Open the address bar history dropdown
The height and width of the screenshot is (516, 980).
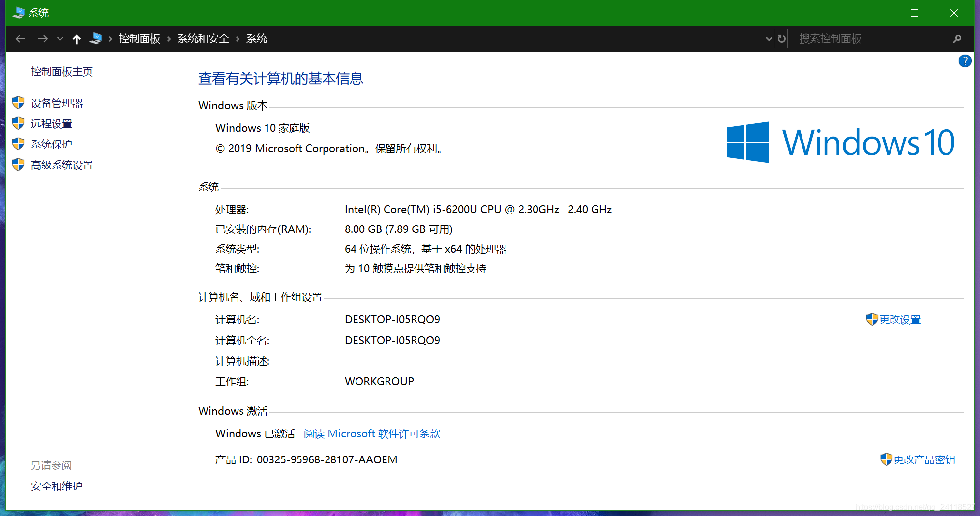[769, 39]
